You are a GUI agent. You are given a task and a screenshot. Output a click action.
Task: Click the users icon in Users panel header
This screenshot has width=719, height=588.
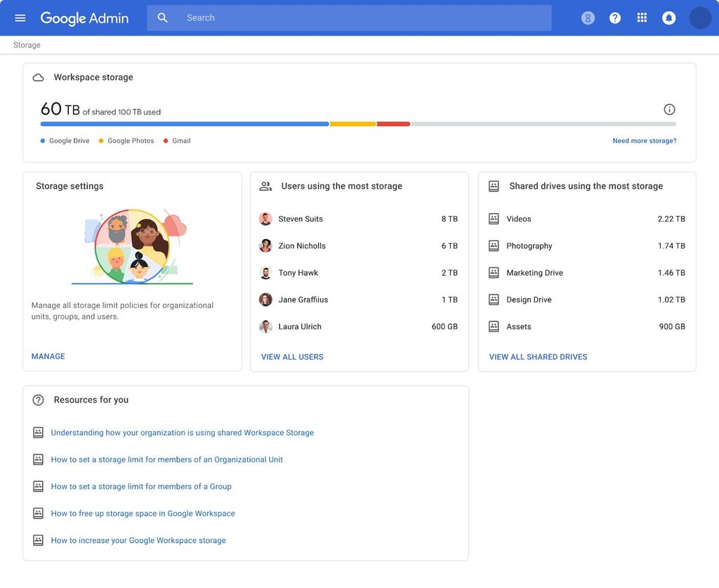point(265,186)
